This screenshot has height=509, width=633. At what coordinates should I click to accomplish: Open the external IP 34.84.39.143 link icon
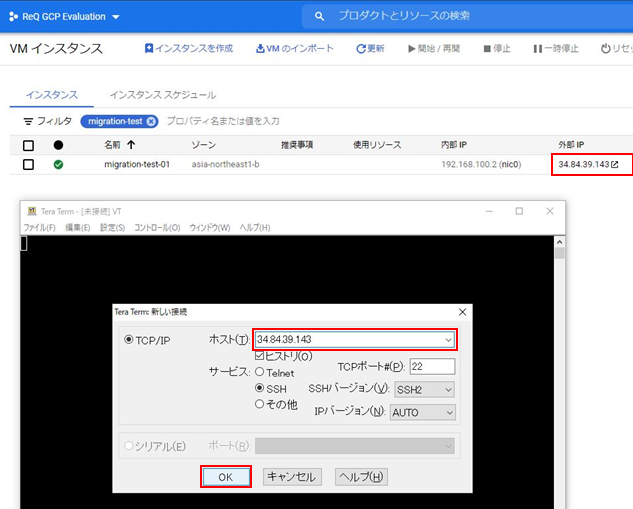tap(614, 164)
